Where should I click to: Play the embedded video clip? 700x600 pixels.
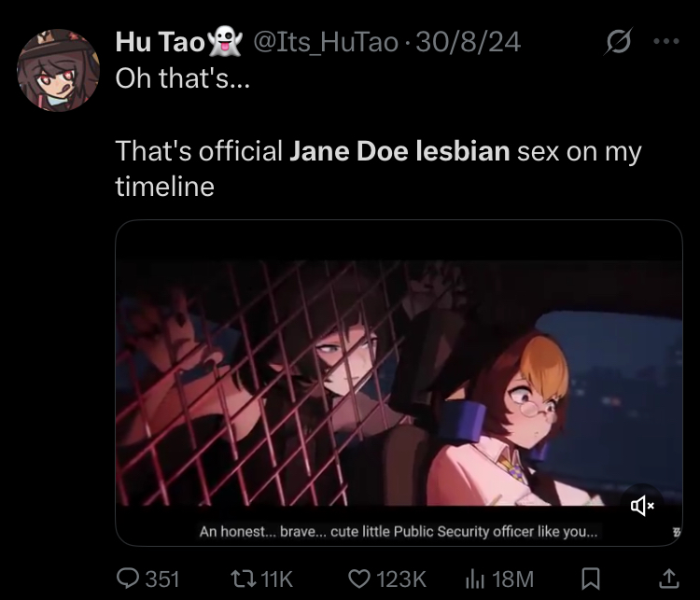(x=399, y=383)
